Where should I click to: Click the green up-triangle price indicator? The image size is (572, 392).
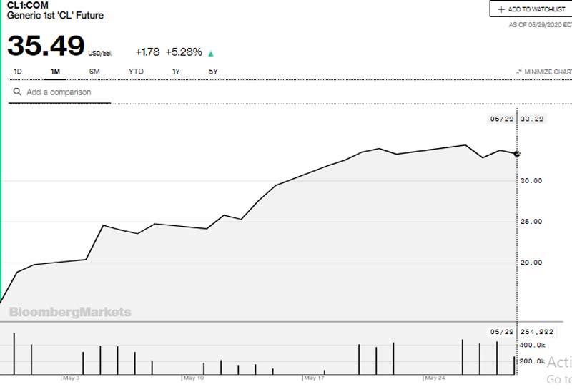[211, 53]
